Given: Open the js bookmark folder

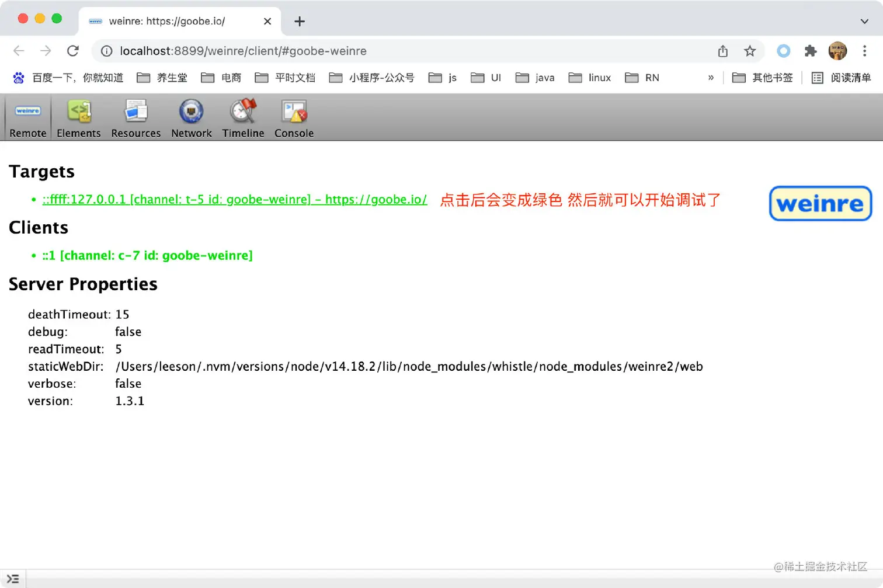Looking at the screenshot, I should [443, 78].
